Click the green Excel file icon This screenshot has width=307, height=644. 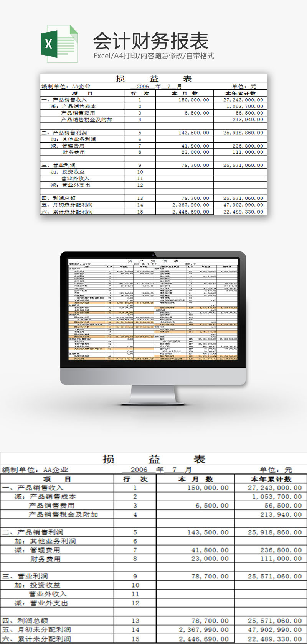click(59, 44)
